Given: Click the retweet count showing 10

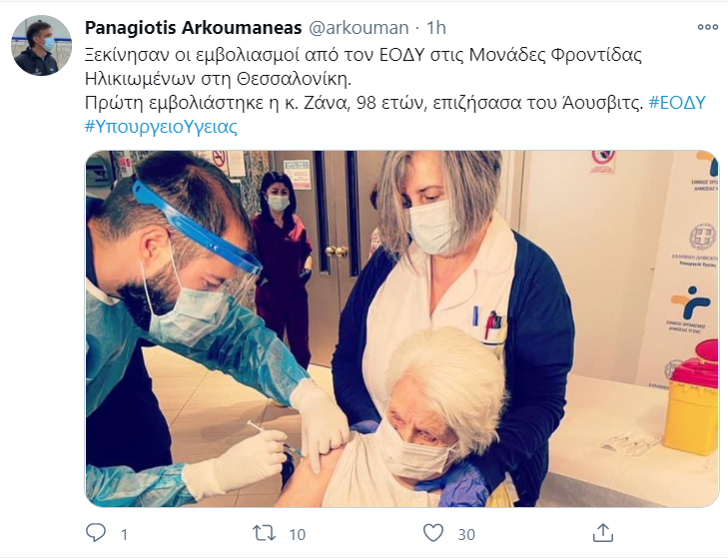Looking at the screenshot, I should 298,535.
